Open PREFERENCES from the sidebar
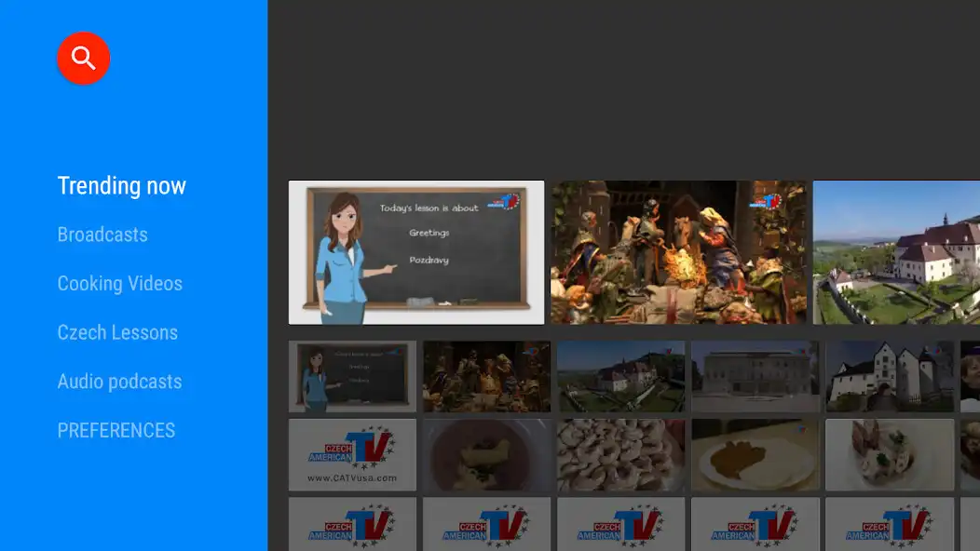 coord(116,430)
